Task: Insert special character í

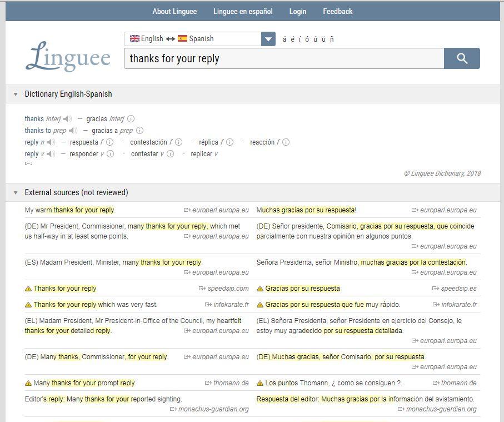Action: [300, 39]
